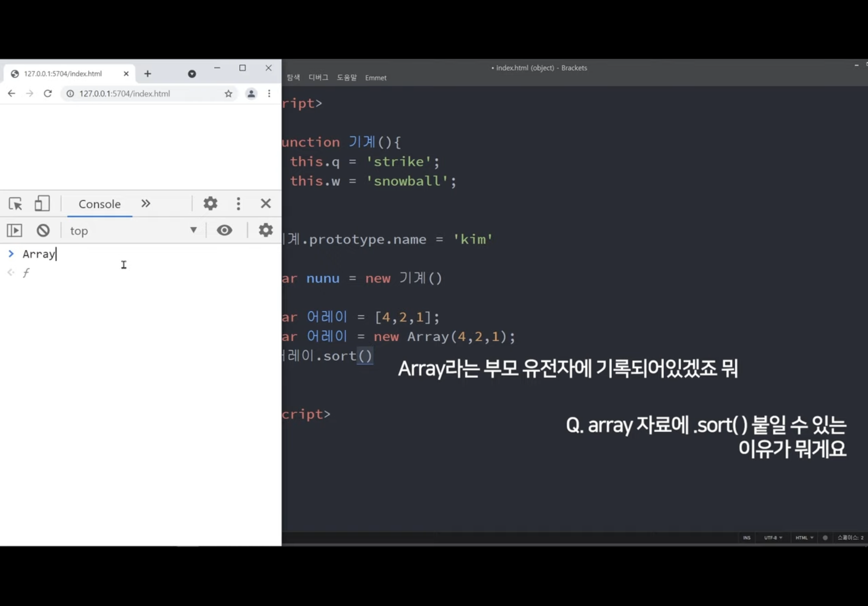Reload the page in Chrome
Screen dimensions: 868x606
pos(48,93)
